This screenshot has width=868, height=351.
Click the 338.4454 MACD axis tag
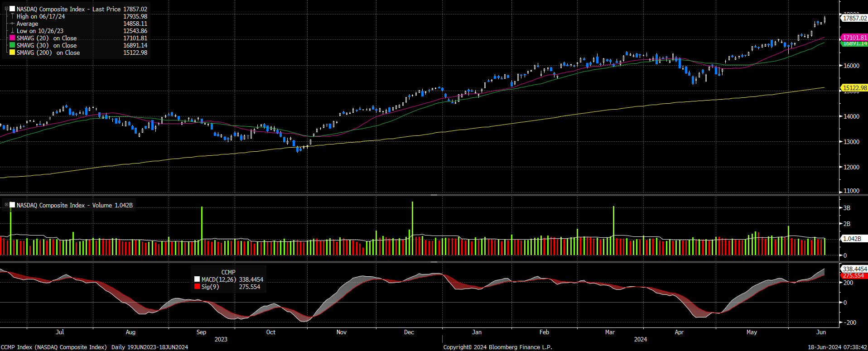[x=854, y=269]
